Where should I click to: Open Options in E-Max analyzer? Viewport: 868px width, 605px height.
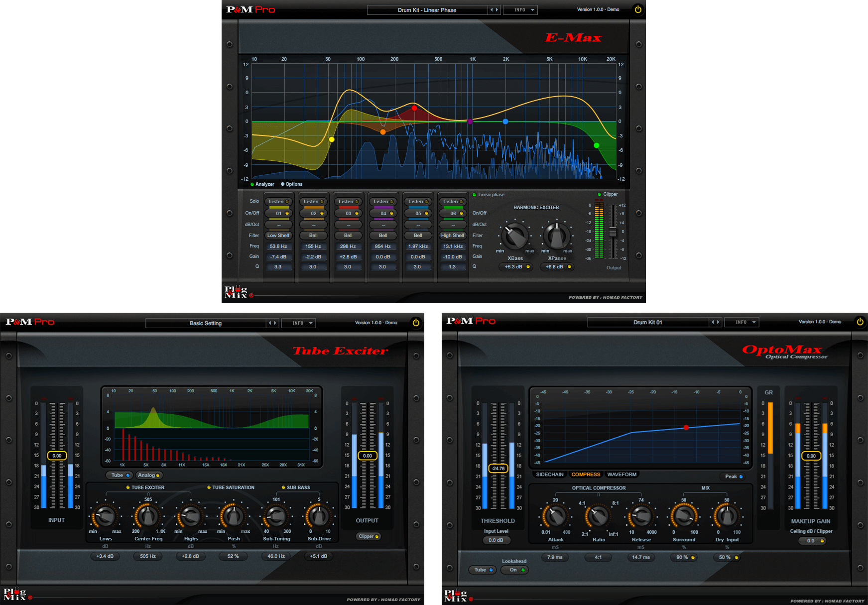(x=292, y=184)
